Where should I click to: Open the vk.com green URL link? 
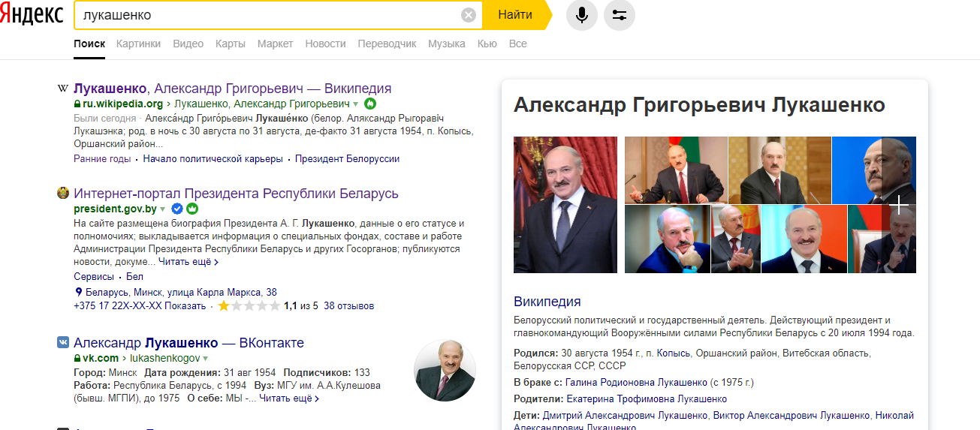101,359
